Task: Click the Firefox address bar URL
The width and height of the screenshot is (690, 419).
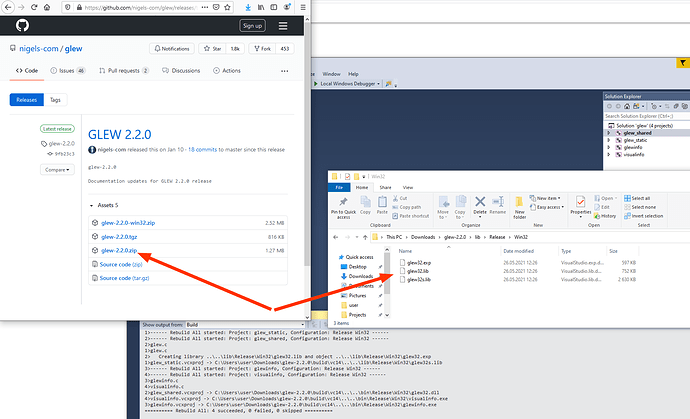Action: pyautogui.click(x=140, y=7)
